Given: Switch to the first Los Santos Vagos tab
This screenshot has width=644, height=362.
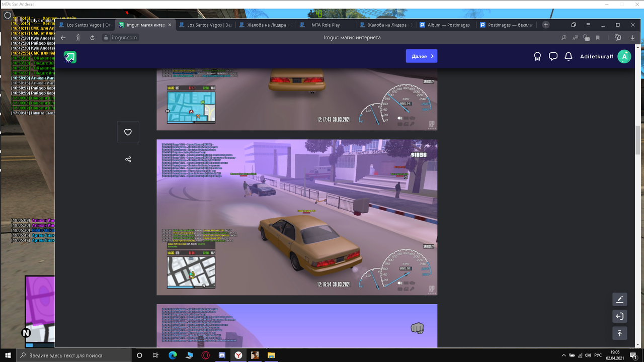Looking at the screenshot, I should coord(85,25).
